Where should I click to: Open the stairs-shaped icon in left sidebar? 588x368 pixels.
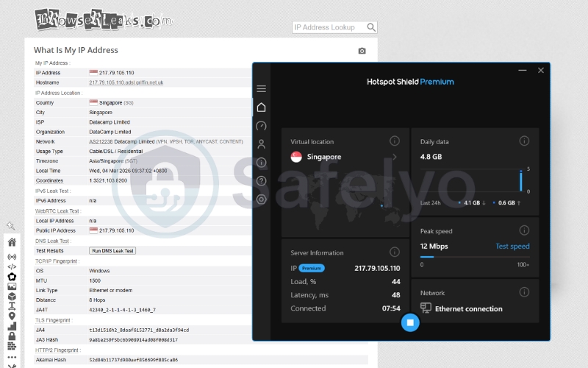click(x=12, y=326)
